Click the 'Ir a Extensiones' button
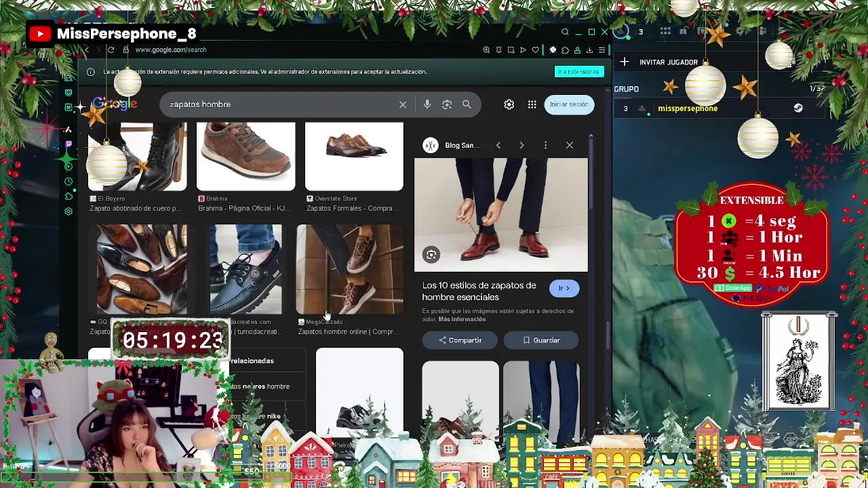868x488 pixels. [578, 71]
